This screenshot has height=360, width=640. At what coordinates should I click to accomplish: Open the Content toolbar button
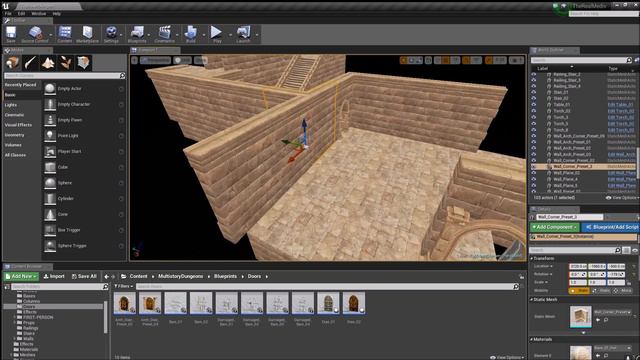[x=64, y=34]
